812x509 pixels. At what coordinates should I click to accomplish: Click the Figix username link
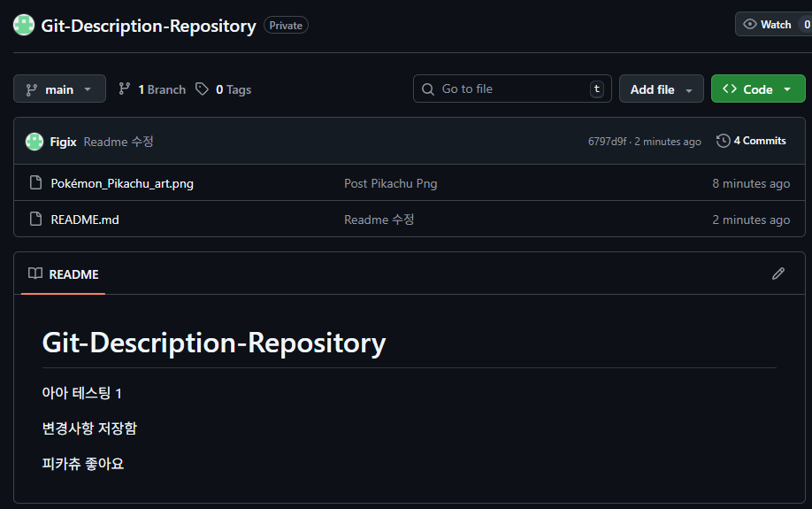63,142
